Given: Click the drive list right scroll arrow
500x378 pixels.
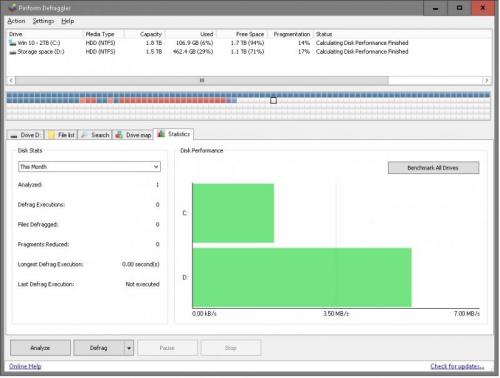Looking at the screenshot, I should click(487, 80).
